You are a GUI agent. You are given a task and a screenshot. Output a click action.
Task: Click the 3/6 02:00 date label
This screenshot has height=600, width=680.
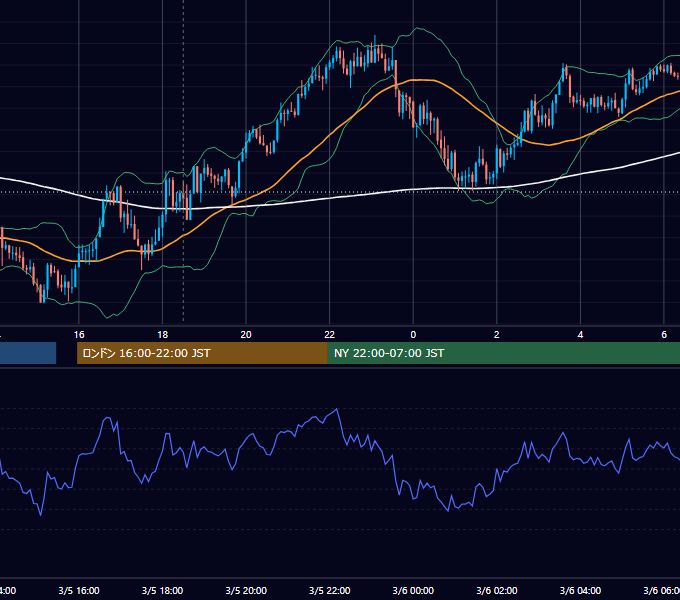pos(497,590)
